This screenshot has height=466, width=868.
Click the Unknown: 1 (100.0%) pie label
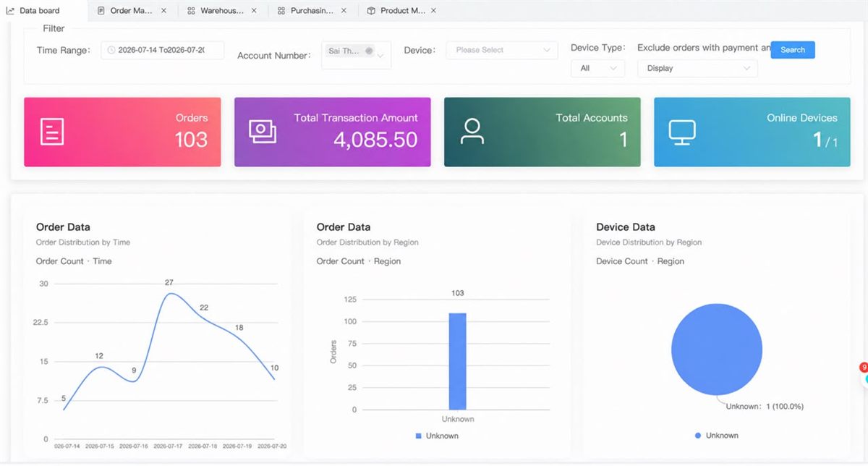click(x=765, y=407)
